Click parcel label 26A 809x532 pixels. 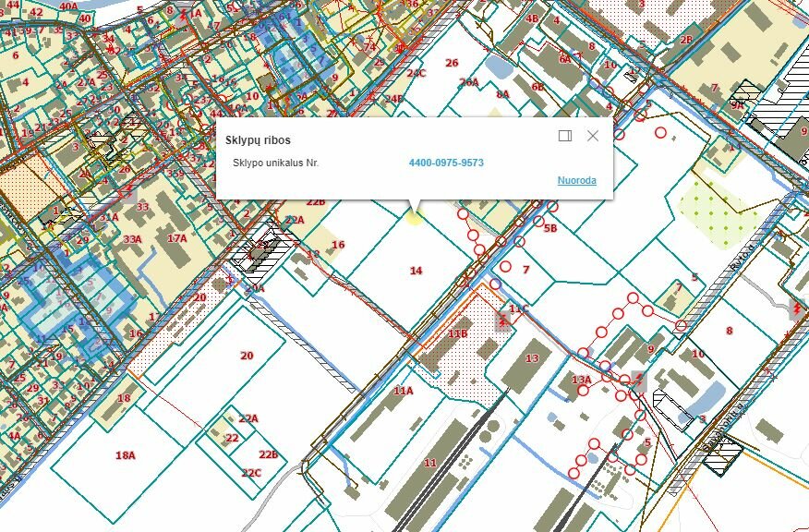click(468, 82)
